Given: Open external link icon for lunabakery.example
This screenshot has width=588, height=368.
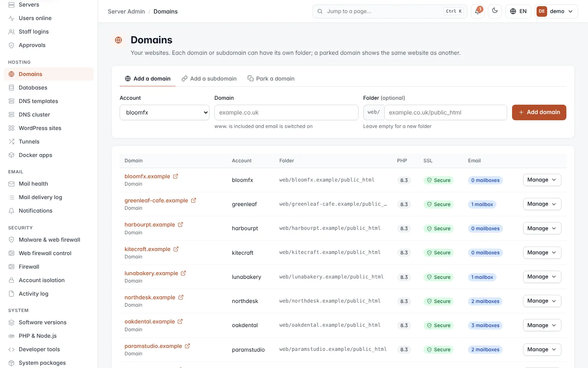Looking at the screenshot, I should pos(183,273).
